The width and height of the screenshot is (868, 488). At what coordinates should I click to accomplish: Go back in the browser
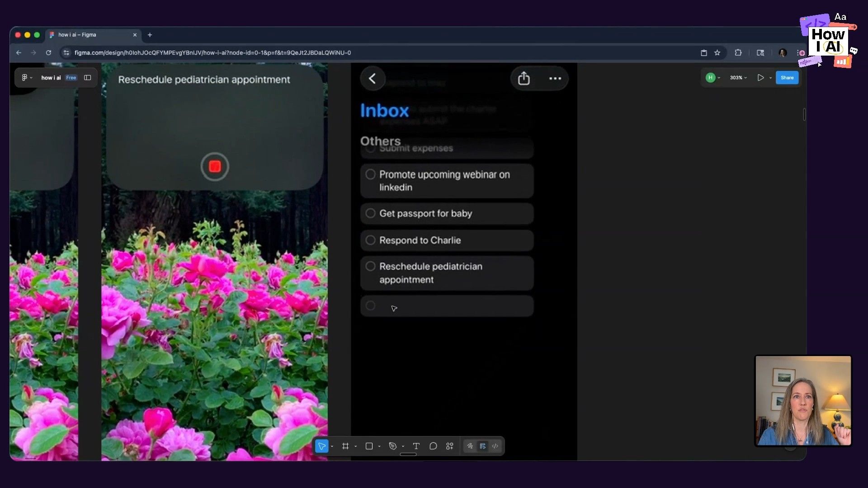pos(19,53)
